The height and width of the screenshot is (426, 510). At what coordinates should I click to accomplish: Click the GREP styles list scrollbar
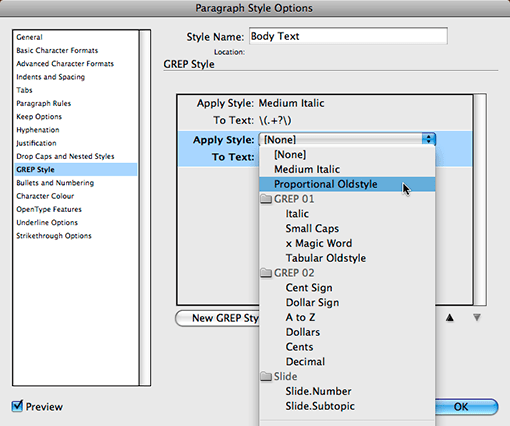480,200
